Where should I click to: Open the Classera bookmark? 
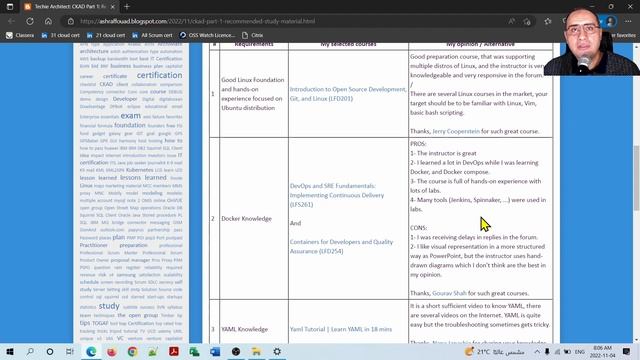click(x=20, y=35)
